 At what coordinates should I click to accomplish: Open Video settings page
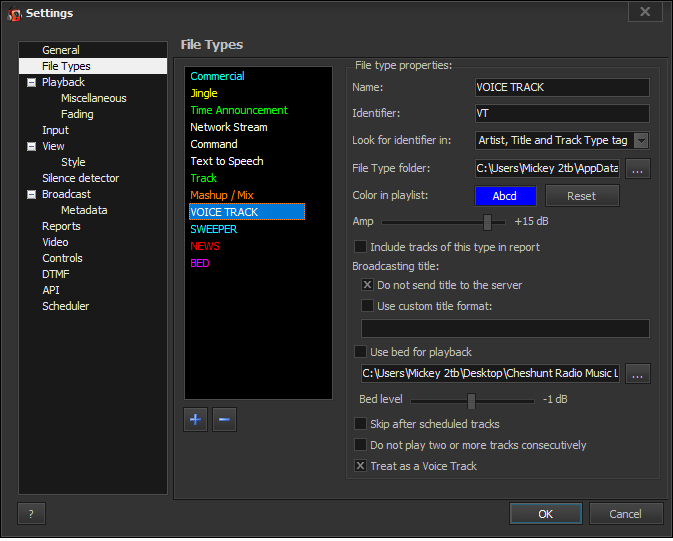[55, 242]
